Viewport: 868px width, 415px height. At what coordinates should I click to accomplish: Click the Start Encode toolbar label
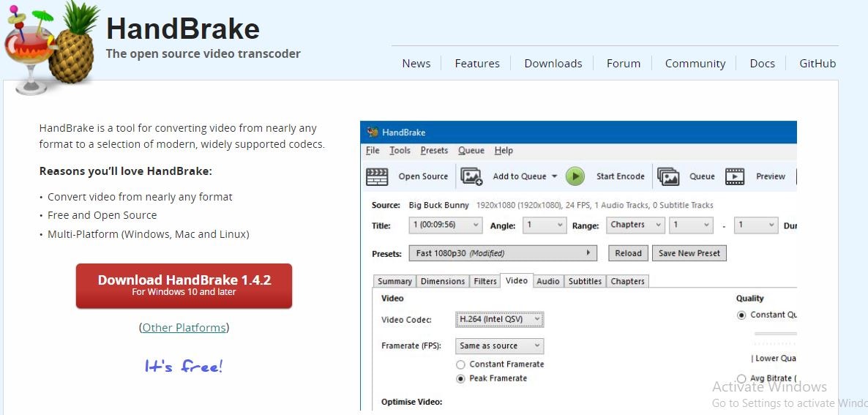pos(620,176)
